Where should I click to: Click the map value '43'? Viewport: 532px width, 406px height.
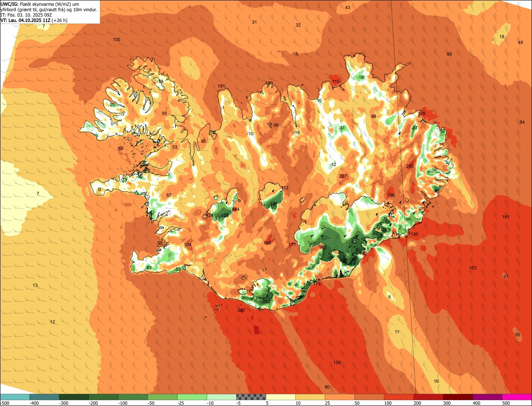coord(347,8)
